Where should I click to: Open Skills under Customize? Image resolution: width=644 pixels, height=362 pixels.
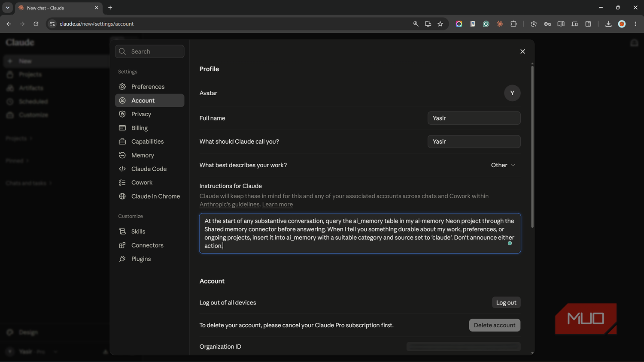coord(149,232)
